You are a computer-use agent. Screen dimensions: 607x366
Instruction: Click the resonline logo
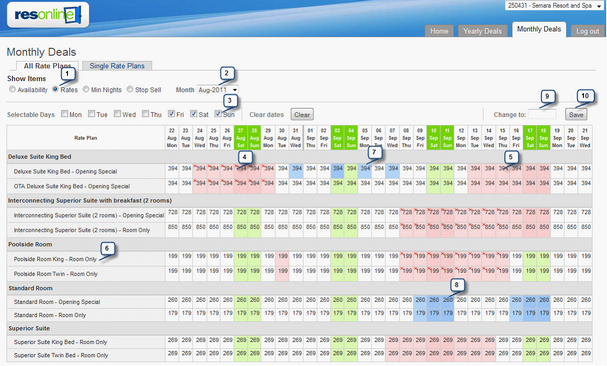click(48, 15)
